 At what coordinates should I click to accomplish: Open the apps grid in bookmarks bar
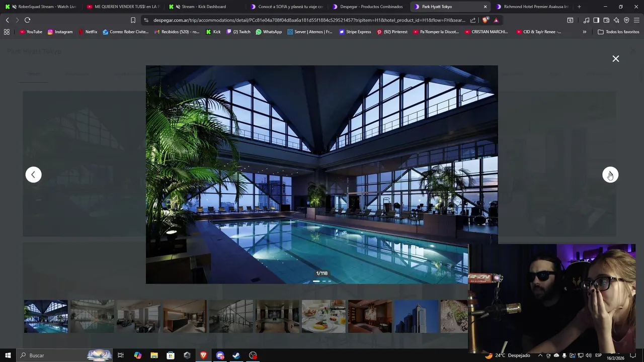7,32
